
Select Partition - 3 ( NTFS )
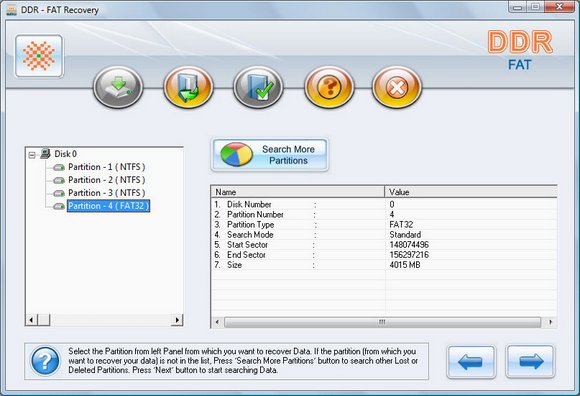pos(107,193)
